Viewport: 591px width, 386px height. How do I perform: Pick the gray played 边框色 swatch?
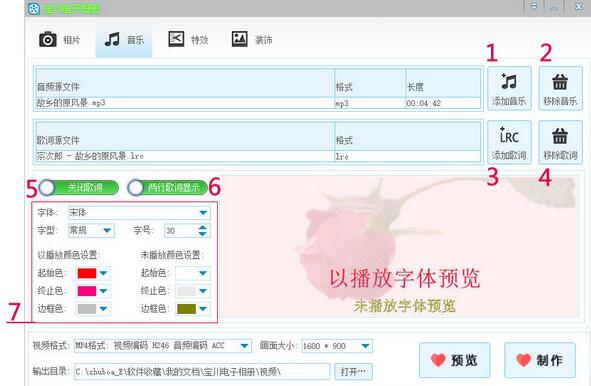point(87,309)
